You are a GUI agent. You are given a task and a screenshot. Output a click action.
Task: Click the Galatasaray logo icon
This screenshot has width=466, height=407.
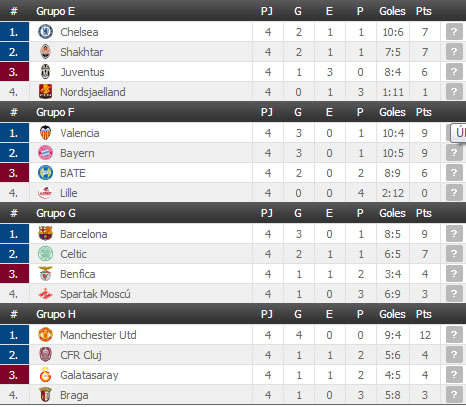click(45, 375)
